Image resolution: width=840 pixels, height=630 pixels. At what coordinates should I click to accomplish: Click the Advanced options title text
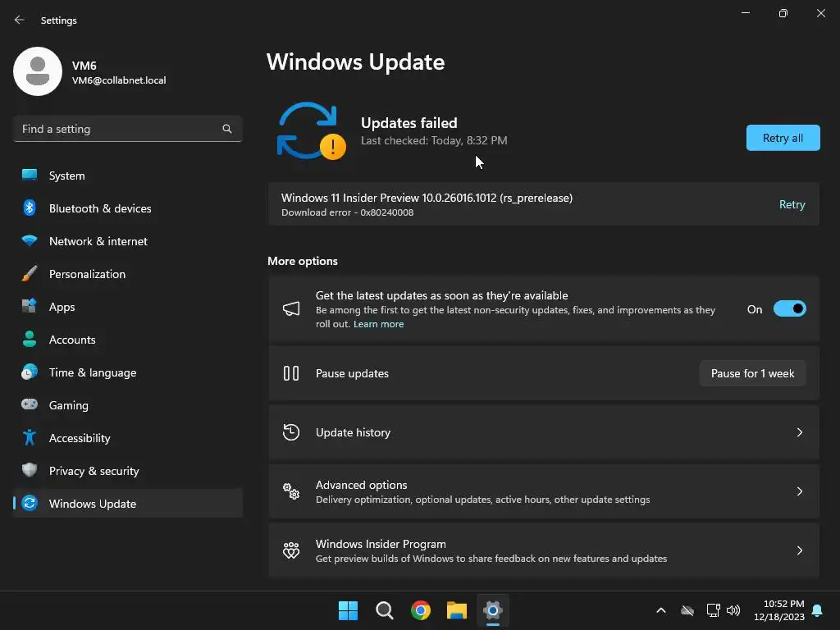[361, 485]
